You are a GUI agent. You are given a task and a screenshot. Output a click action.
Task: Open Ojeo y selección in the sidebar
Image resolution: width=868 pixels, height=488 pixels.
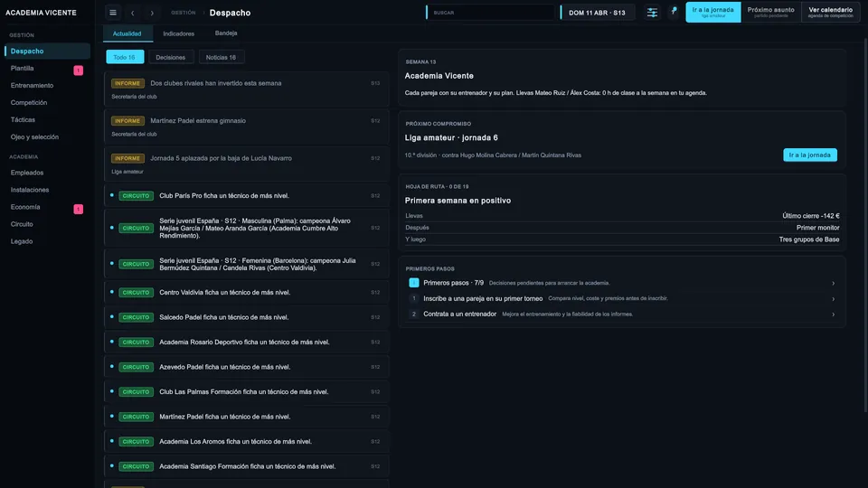47,136
